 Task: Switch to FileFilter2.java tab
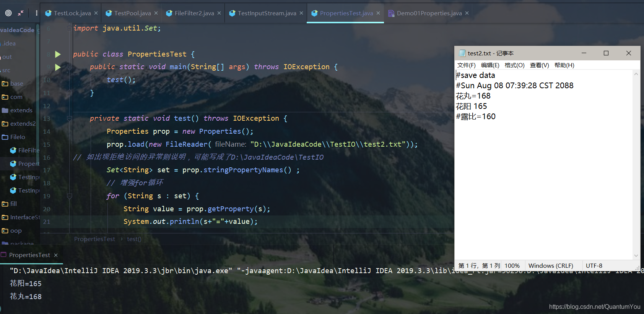tap(194, 13)
